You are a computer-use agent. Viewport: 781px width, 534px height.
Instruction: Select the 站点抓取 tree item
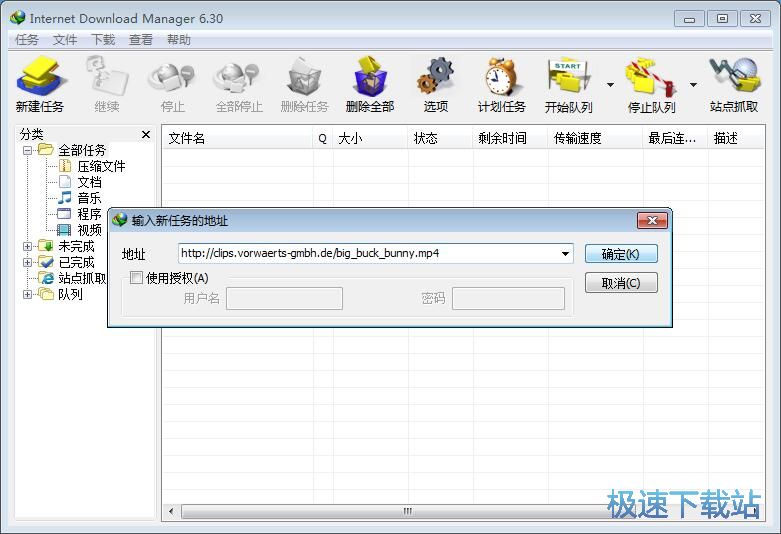coord(82,278)
